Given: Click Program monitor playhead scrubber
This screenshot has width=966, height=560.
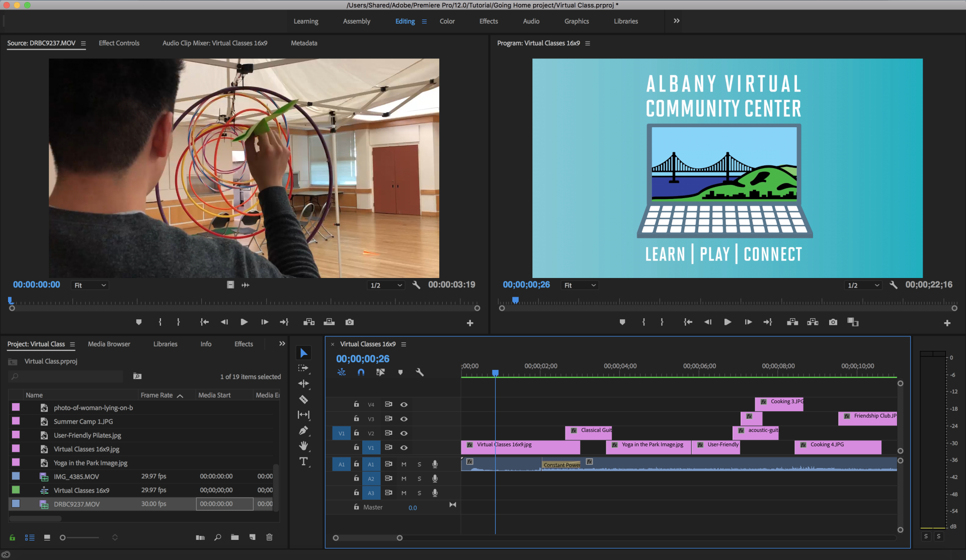Looking at the screenshot, I should [x=515, y=300].
